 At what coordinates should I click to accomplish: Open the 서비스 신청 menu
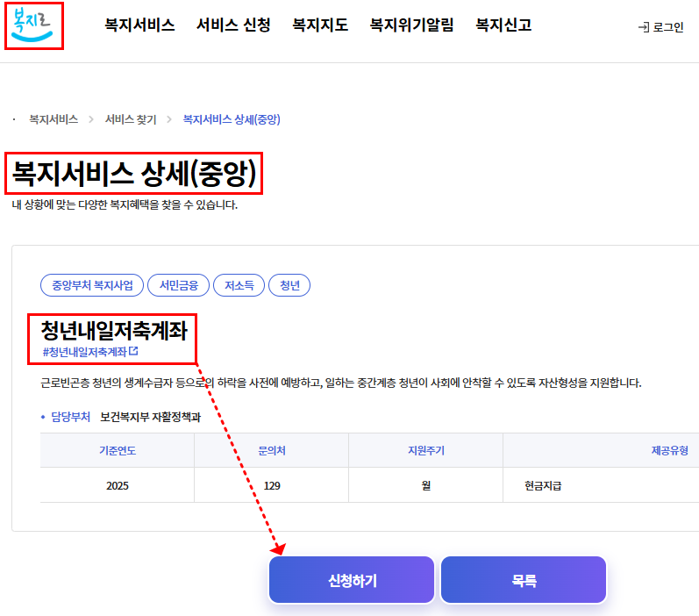[x=233, y=25]
